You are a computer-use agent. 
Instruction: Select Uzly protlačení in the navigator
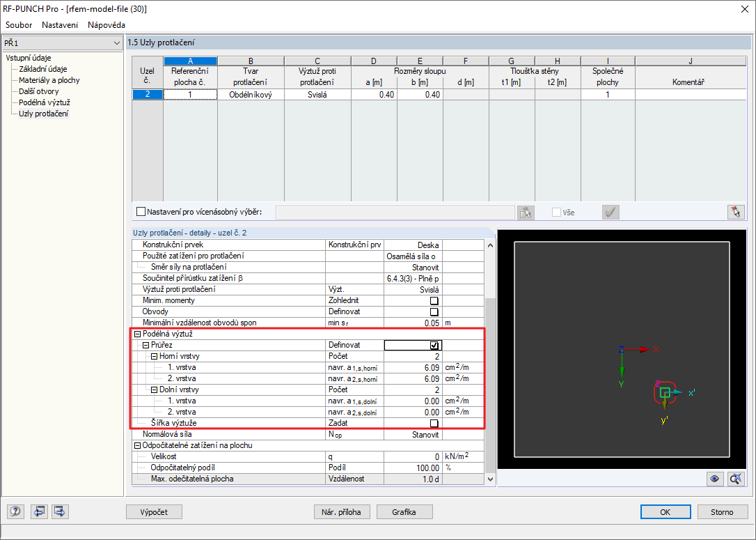point(43,114)
